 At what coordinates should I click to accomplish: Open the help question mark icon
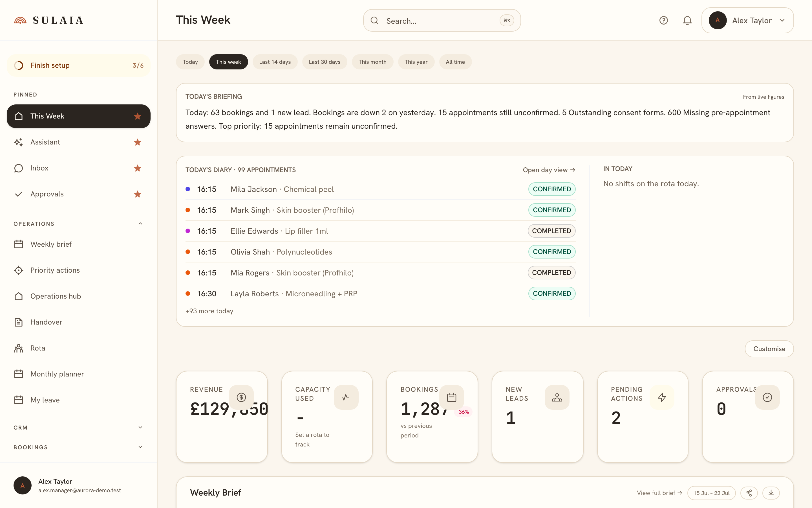pyautogui.click(x=663, y=21)
